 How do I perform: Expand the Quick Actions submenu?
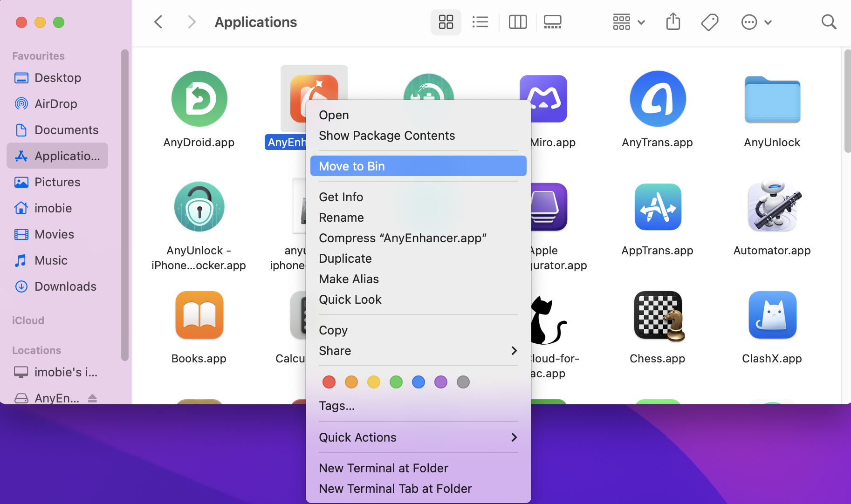click(x=418, y=437)
